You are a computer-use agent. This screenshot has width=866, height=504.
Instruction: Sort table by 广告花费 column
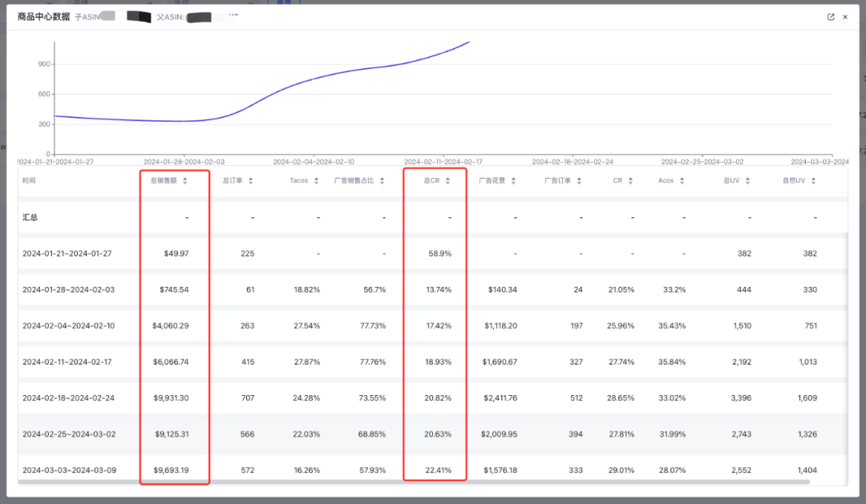tap(513, 181)
